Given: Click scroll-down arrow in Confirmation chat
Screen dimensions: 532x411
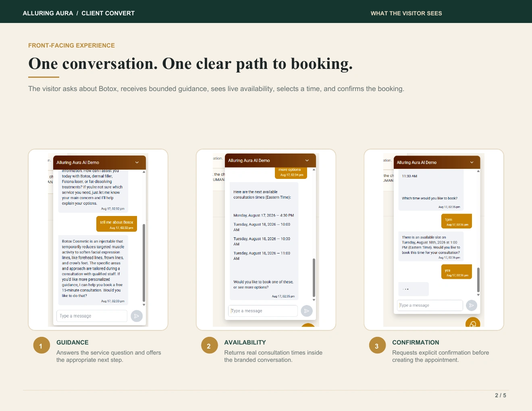Looking at the screenshot, I should click(x=478, y=295).
